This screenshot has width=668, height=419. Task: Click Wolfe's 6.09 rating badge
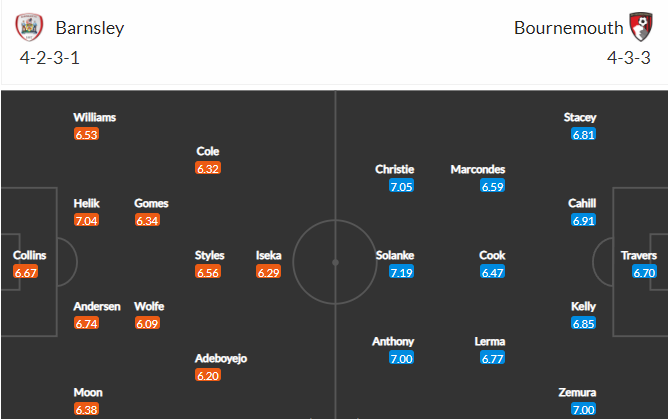pyautogui.click(x=147, y=323)
